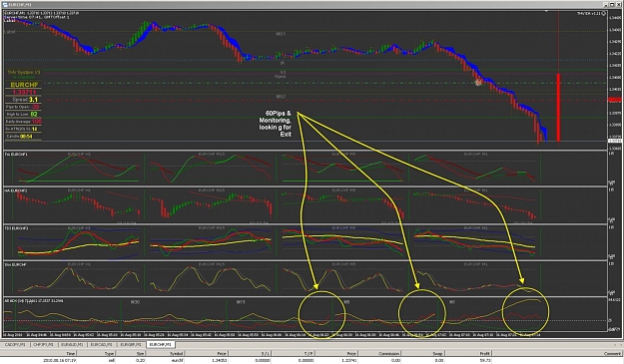Open the EURCAD,M1 chart tab
The height and width of the screenshot is (364, 624).
click(101, 344)
